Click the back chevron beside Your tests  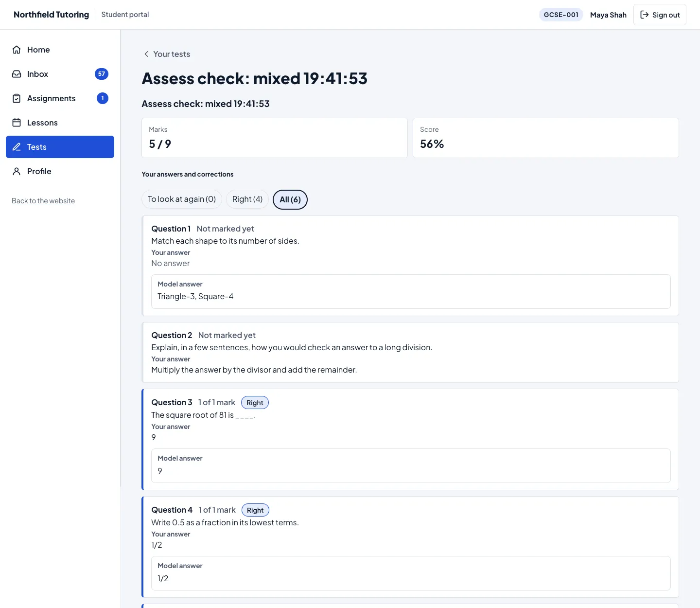[x=146, y=54]
